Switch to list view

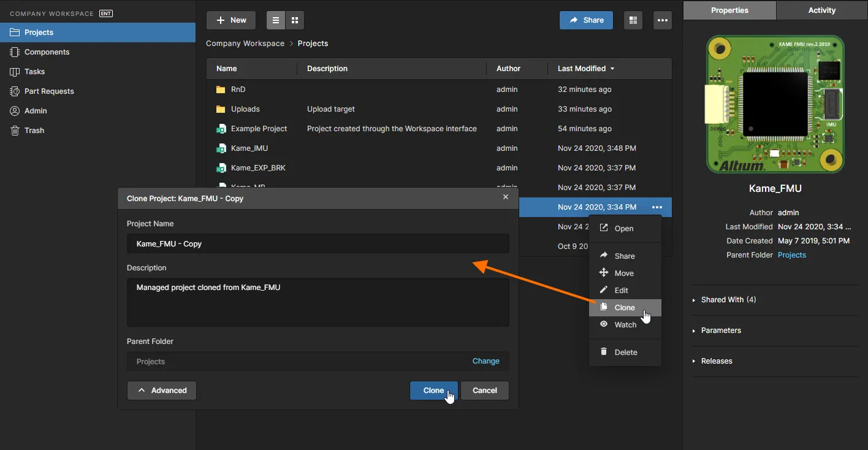tap(276, 20)
